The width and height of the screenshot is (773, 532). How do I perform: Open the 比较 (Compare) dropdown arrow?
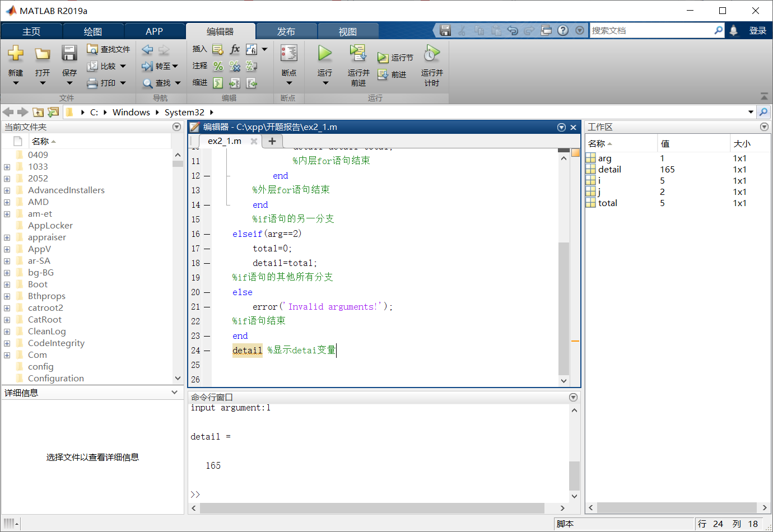pos(123,66)
